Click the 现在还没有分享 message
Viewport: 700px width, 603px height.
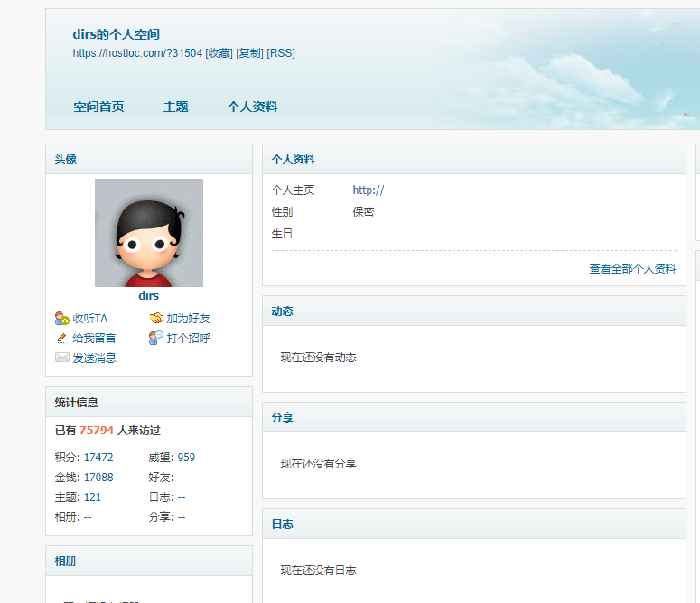click(318, 464)
